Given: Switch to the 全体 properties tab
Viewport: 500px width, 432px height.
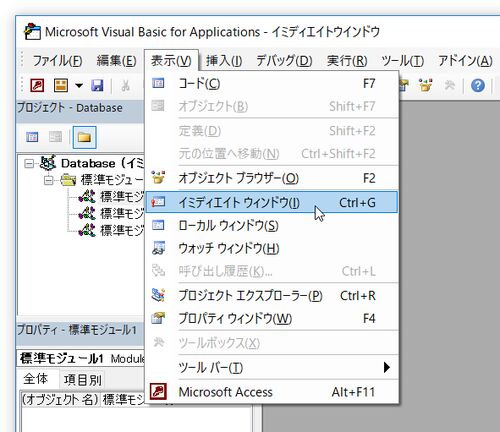Looking at the screenshot, I should (x=36, y=379).
